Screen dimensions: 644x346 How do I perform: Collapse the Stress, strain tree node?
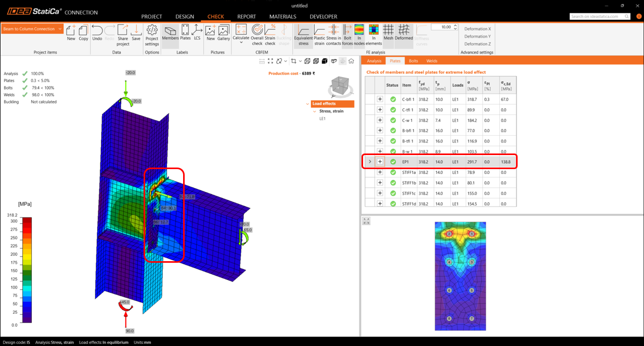tap(314, 111)
